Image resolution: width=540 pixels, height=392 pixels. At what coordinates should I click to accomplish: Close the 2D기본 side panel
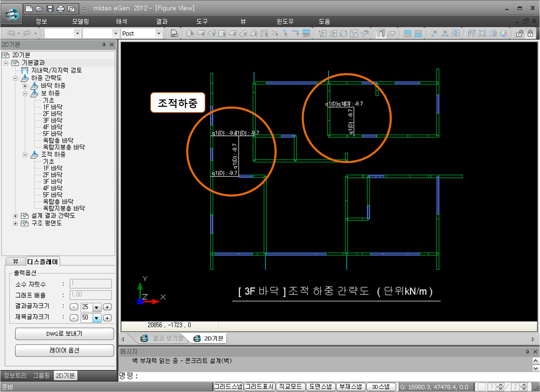tap(112, 45)
